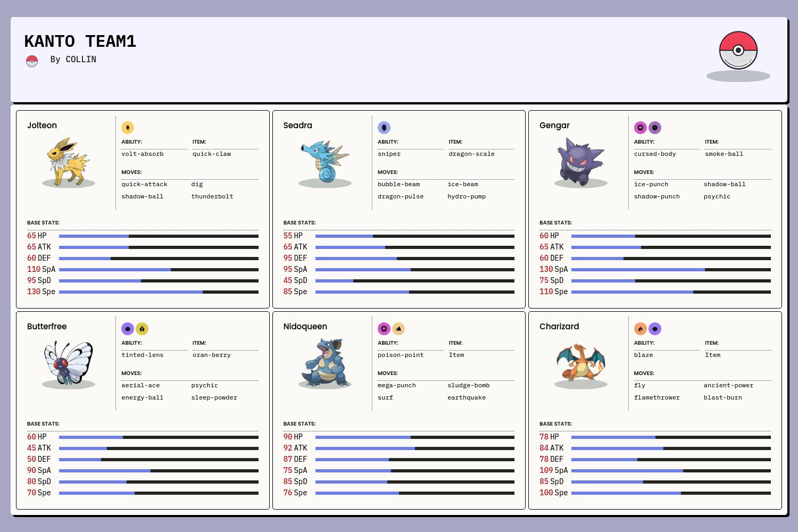The width and height of the screenshot is (798, 532).
Task: Click Butterfree's yellow-green bug type icon
Action: (x=142, y=329)
